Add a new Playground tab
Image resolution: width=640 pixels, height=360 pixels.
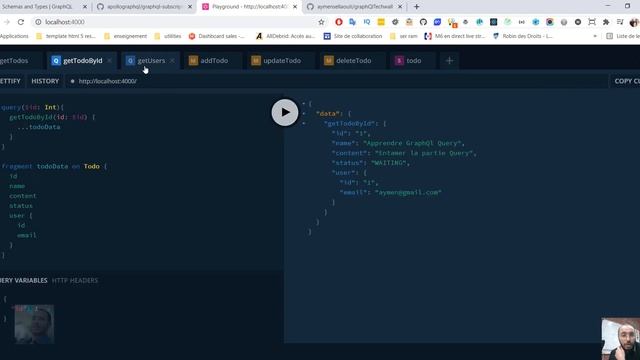449,60
